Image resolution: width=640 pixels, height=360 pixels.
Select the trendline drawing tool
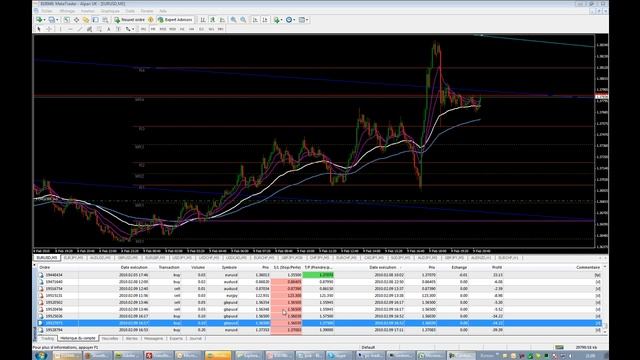[80, 29]
